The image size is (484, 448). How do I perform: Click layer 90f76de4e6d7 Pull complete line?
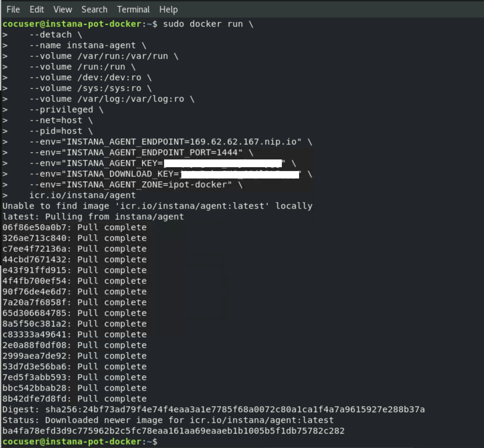pos(74,292)
